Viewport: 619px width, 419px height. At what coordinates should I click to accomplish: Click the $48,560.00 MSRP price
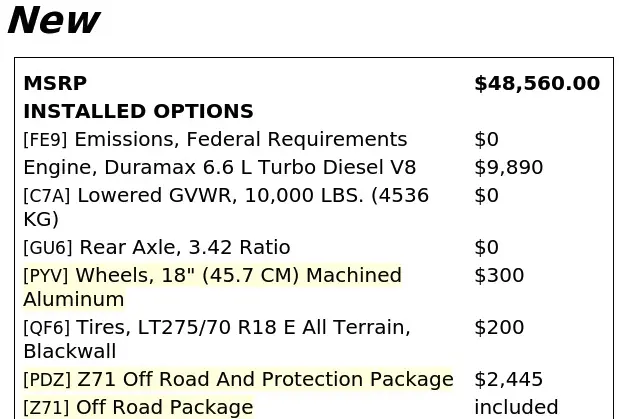[x=537, y=83]
